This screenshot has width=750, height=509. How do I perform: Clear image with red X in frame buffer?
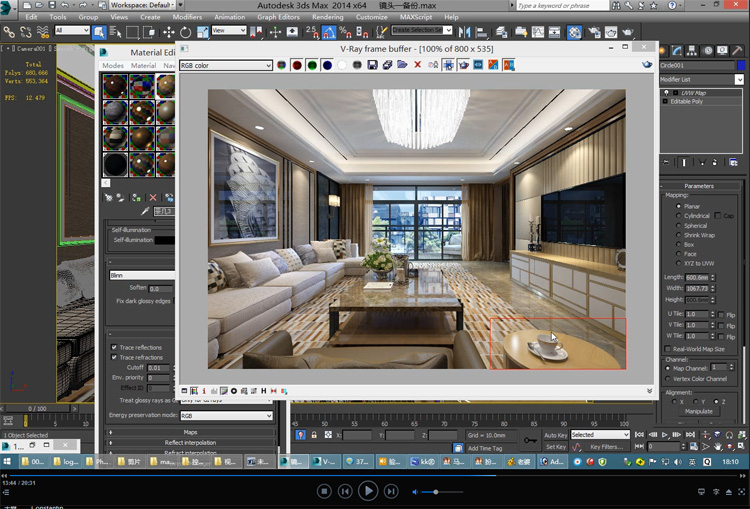pyautogui.click(x=418, y=65)
